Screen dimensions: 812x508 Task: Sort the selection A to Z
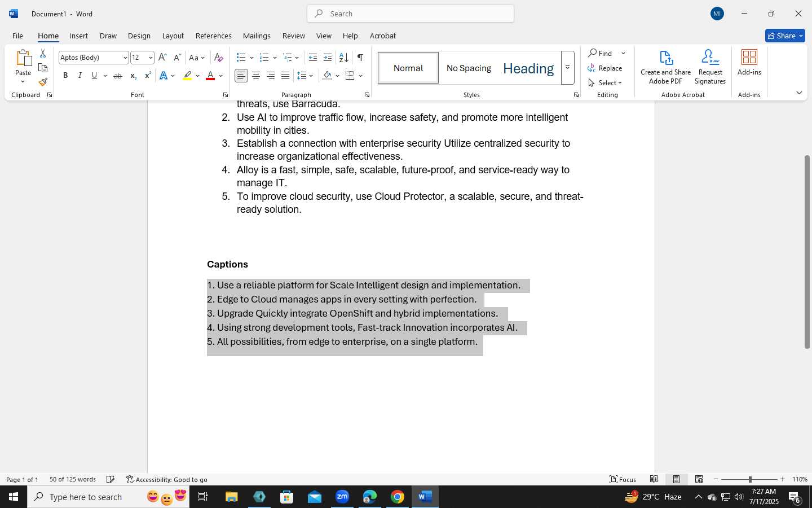pos(343,58)
